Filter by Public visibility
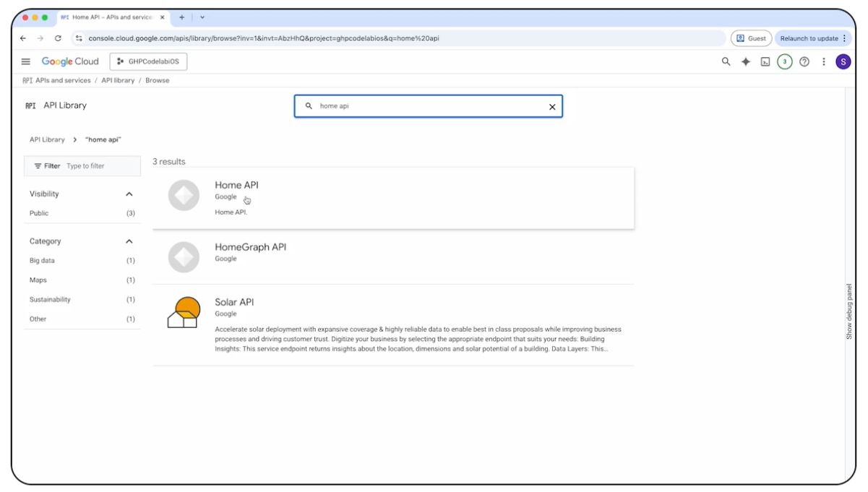The height and width of the screenshot is (492, 868). click(40, 214)
